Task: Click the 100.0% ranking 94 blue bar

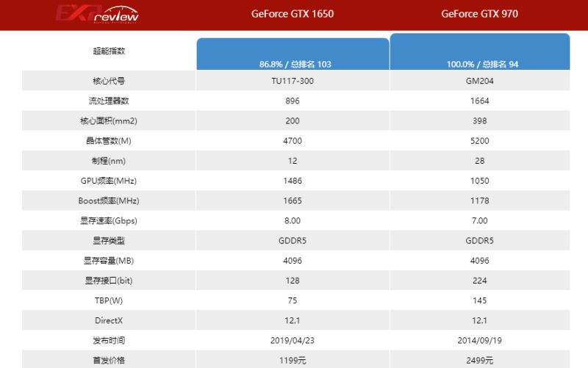Action: click(480, 51)
